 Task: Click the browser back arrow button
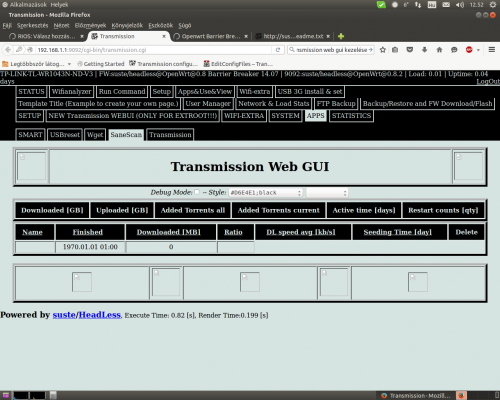click(8, 50)
